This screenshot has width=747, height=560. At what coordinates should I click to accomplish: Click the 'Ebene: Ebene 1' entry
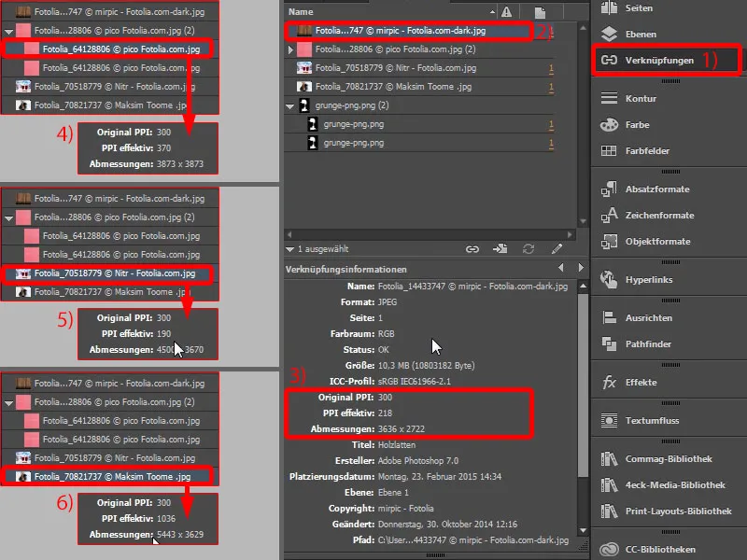pyautogui.click(x=376, y=493)
